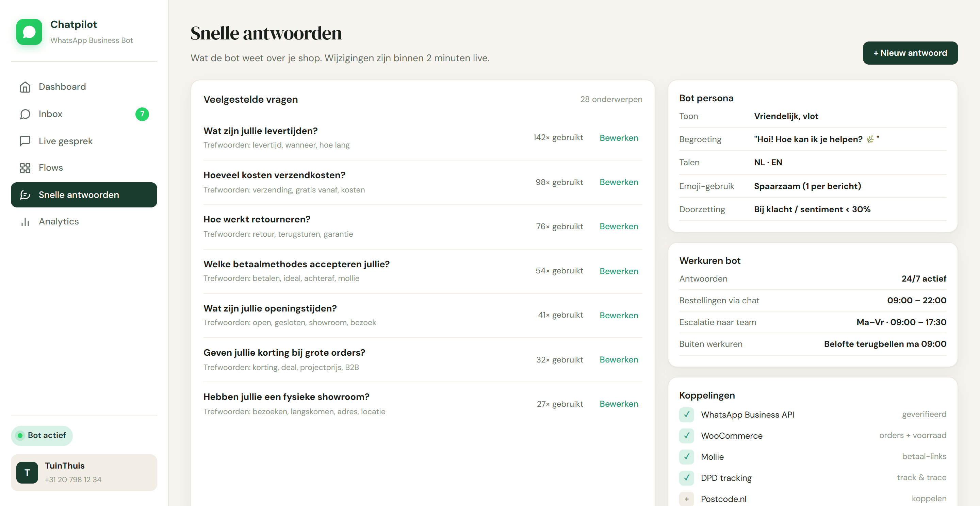Click the '28 onderwerpen' count label

(611, 99)
